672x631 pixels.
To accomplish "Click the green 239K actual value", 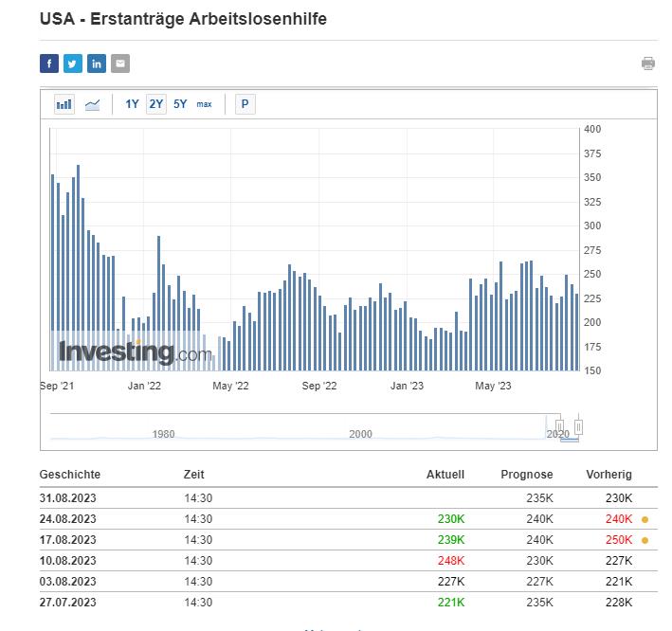I will click(451, 540).
